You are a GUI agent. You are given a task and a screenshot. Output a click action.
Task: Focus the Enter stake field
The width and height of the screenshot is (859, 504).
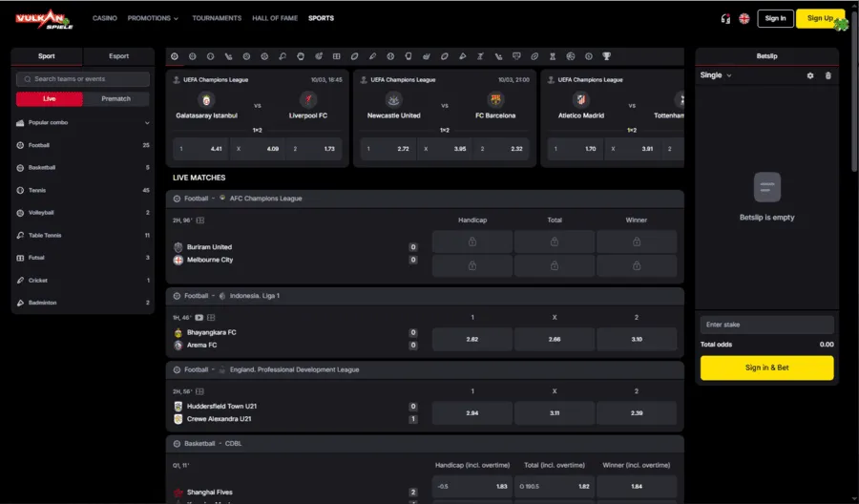[x=767, y=325]
